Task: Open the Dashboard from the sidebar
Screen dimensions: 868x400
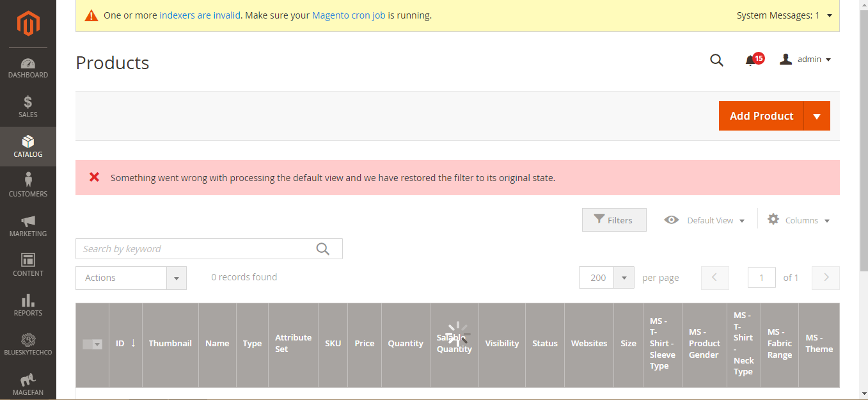Action: click(28, 67)
